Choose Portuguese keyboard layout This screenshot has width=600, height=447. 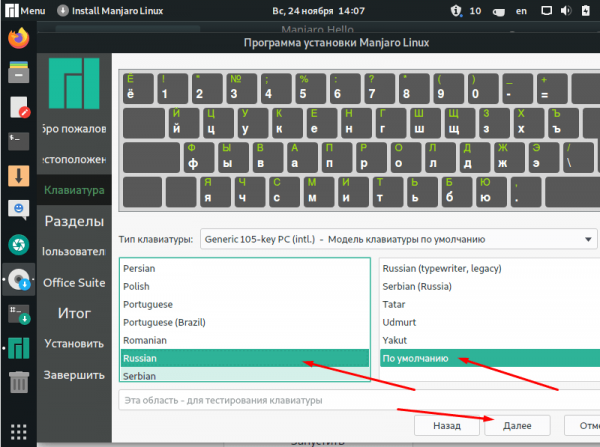click(245, 304)
